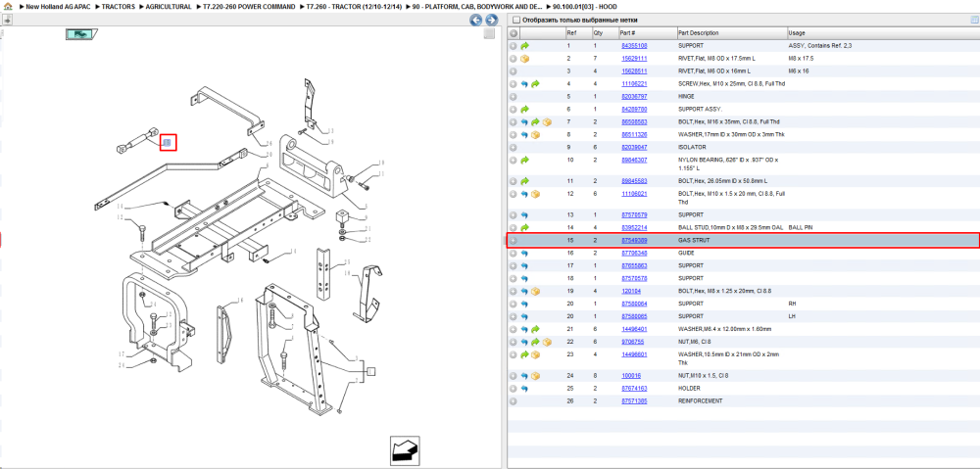This screenshot has width=980, height=469.
Task: Open T7.260 - TRACTOR (12/10-12/14) breadcrumb
Action: [353, 6]
